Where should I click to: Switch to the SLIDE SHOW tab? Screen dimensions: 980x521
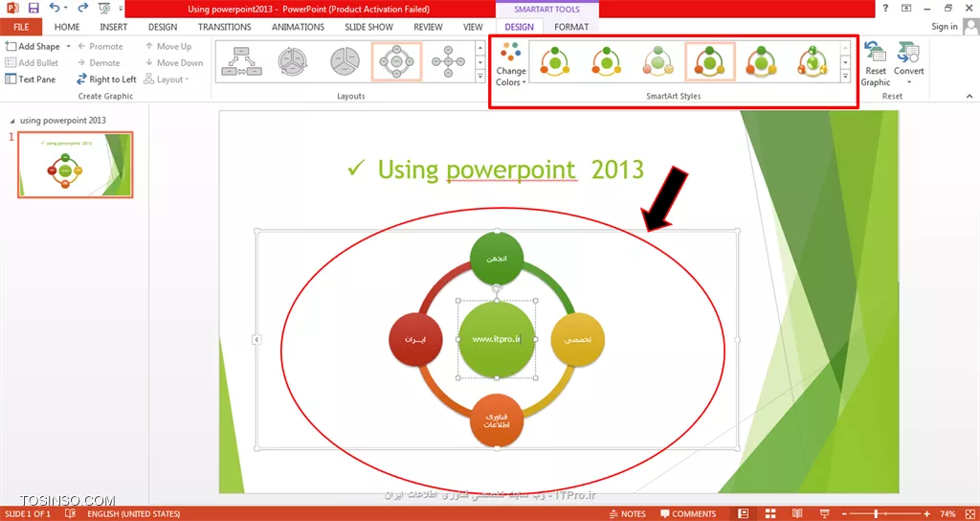click(x=368, y=27)
